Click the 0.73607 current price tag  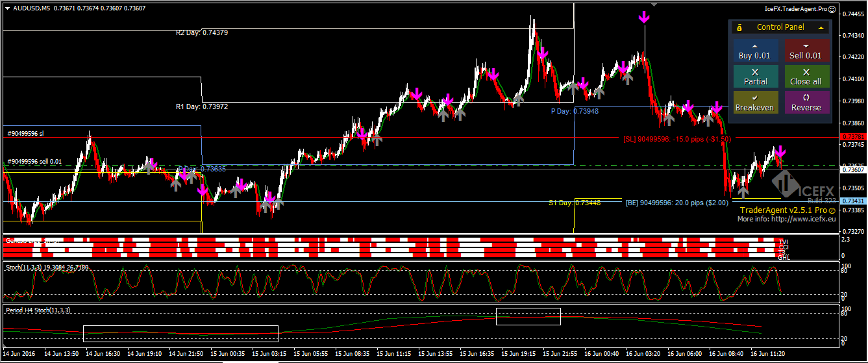pos(852,169)
